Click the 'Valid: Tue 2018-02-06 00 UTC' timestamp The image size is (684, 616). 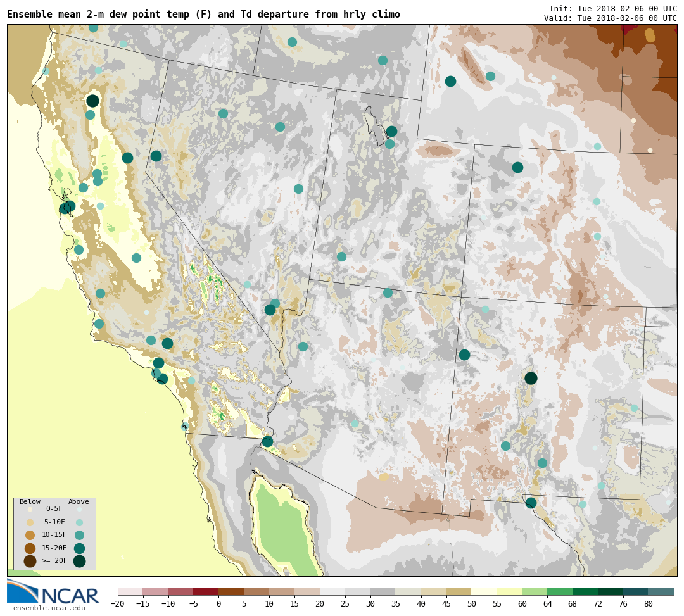click(610, 18)
